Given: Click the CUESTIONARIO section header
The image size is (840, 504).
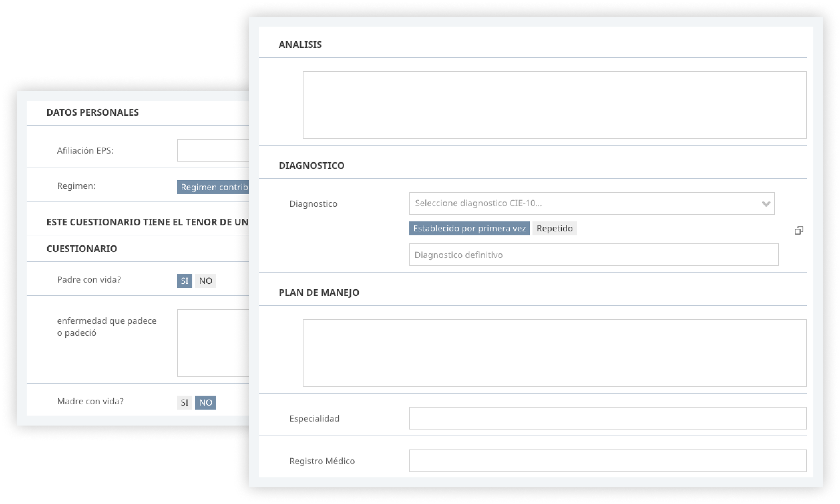Looking at the screenshot, I should pos(82,249).
